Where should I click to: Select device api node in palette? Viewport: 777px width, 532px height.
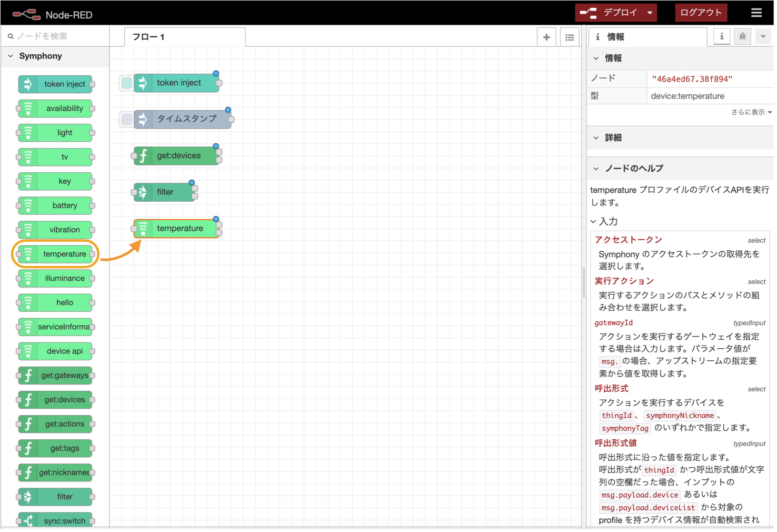55,352
